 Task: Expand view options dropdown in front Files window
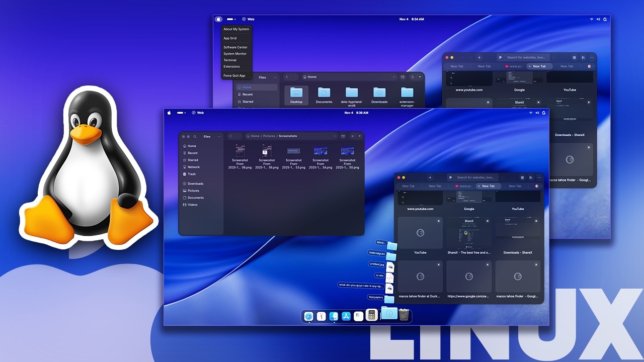click(359, 136)
